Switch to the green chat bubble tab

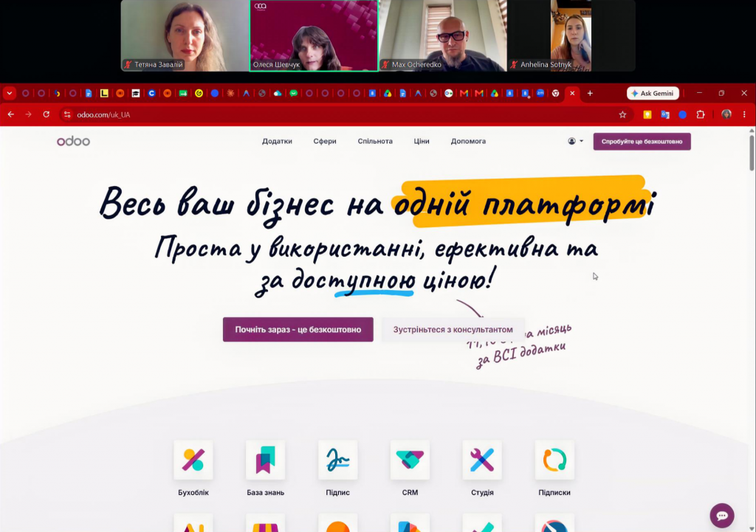[293, 94]
